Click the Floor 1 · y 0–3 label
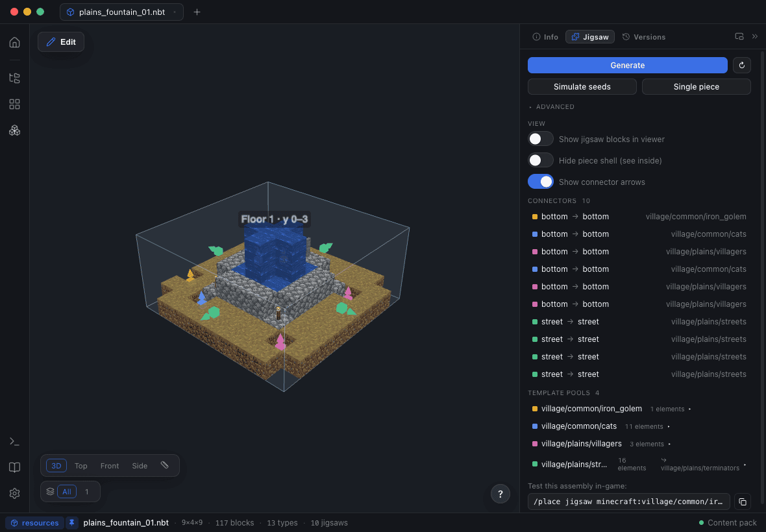 pos(275,219)
